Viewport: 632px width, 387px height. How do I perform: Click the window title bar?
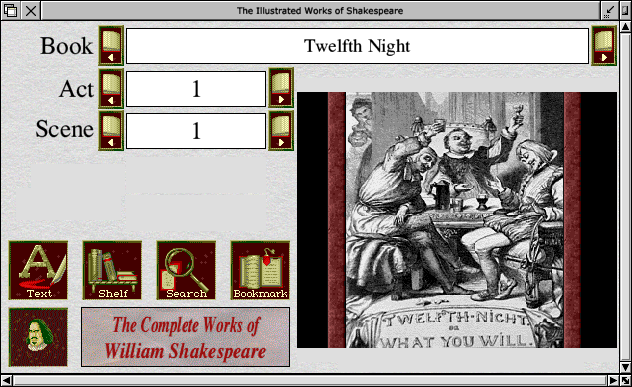[x=320, y=11]
